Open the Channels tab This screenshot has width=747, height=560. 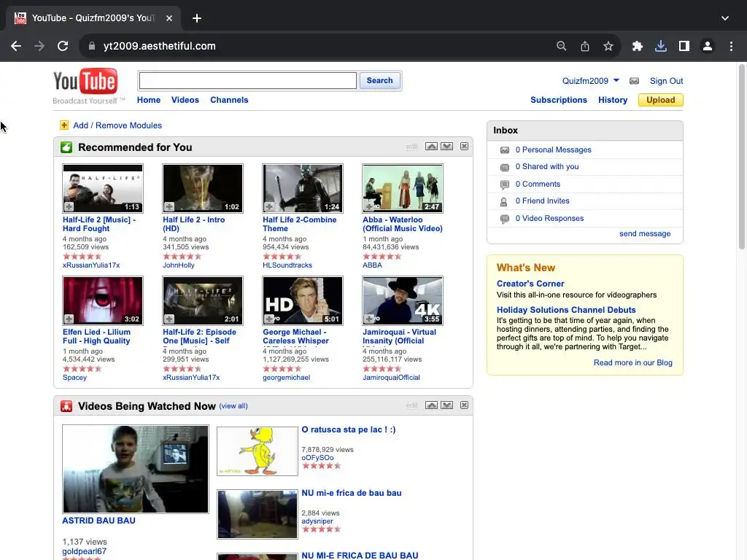[x=229, y=100]
